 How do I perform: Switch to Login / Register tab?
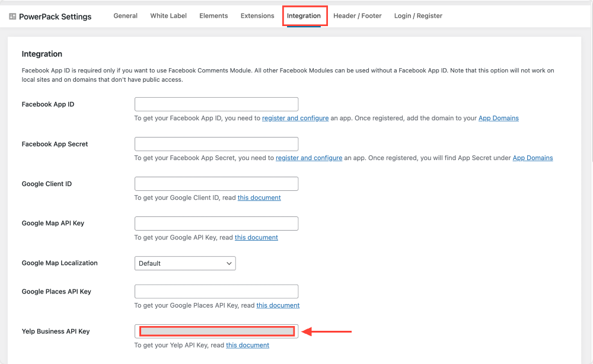[418, 16]
